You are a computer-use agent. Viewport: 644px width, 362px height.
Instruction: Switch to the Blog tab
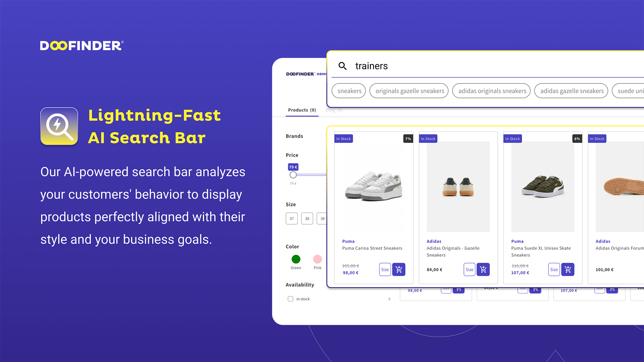click(334, 111)
